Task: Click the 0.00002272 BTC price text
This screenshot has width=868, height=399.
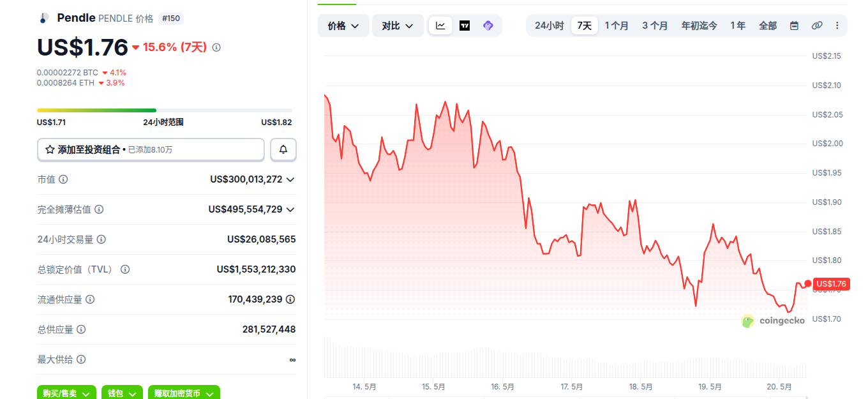Action: coord(68,73)
